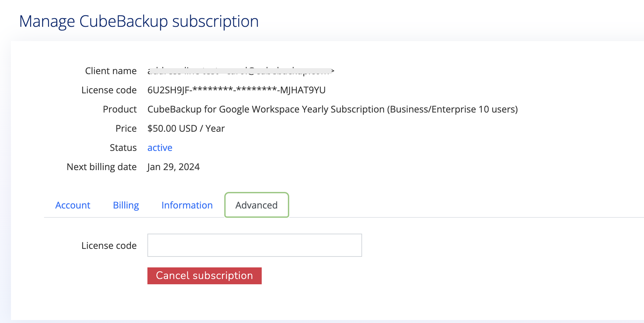Click the License code label beside the input box

pyautogui.click(x=109, y=246)
